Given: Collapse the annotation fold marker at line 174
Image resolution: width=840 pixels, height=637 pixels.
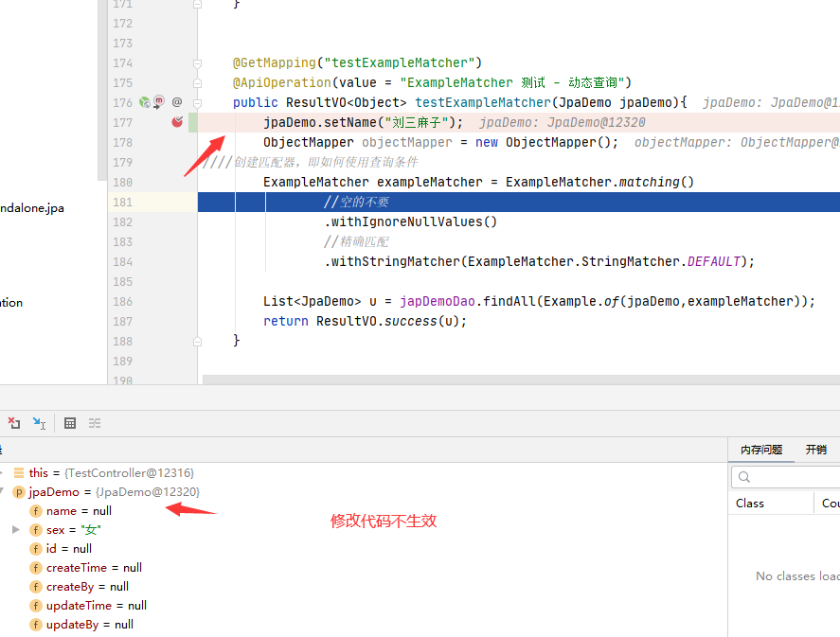Looking at the screenshot, I should pyautogui.click(x=197, y=63).
